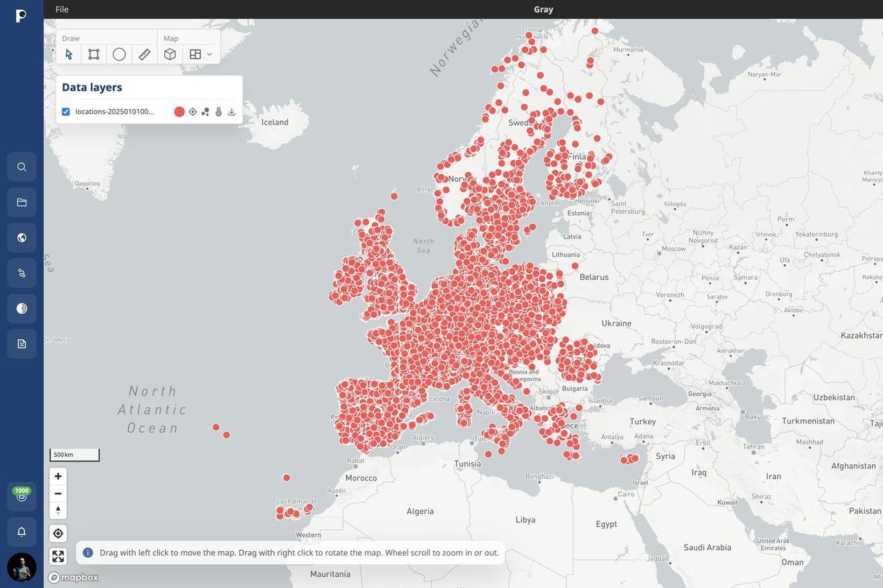The width and height of the screenshot is (883, 588).
Task: Expand the map layout dropdown chevron
Action: coord(209,54)
